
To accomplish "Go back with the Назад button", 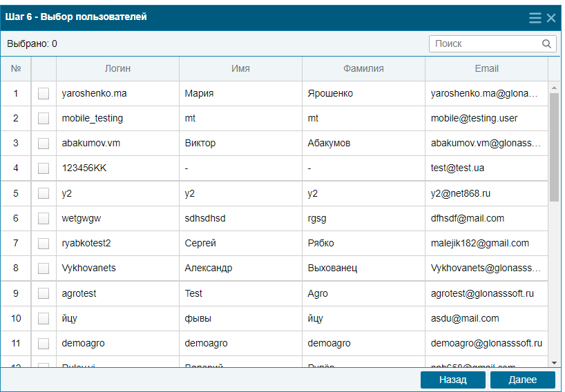I will [453, 380].
